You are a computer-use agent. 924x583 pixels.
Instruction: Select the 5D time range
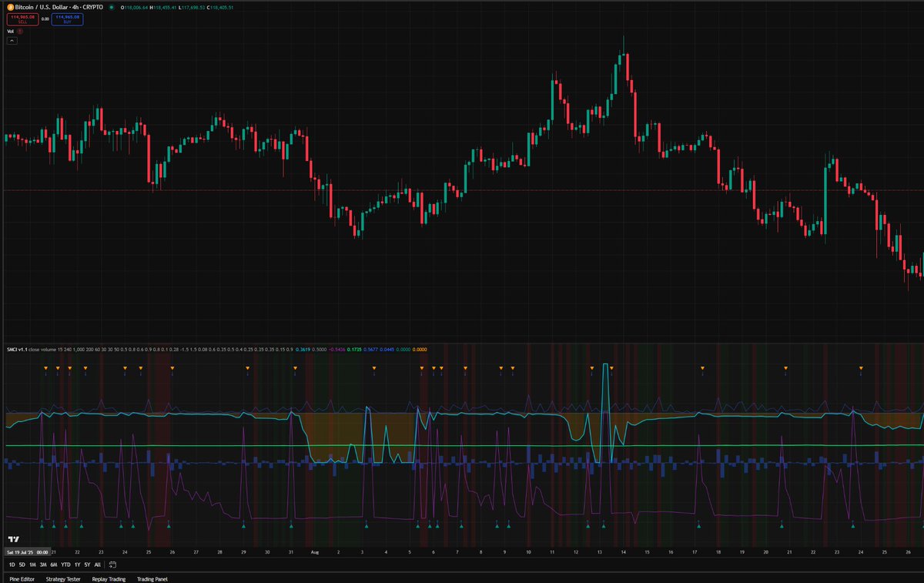[22, 565]
